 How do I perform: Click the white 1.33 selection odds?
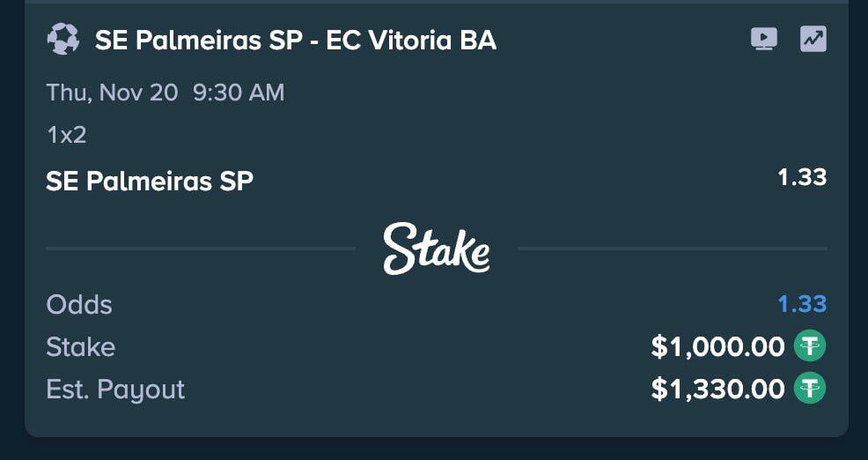(802, 177)
